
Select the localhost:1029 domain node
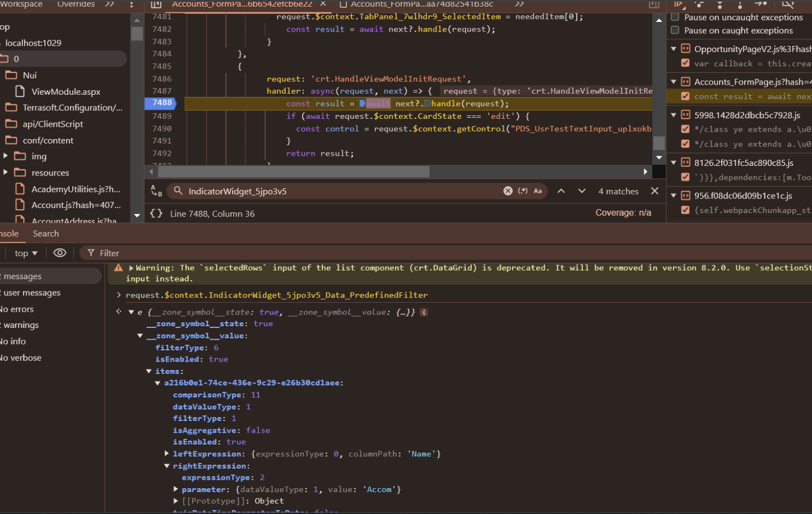click(33, 43)
